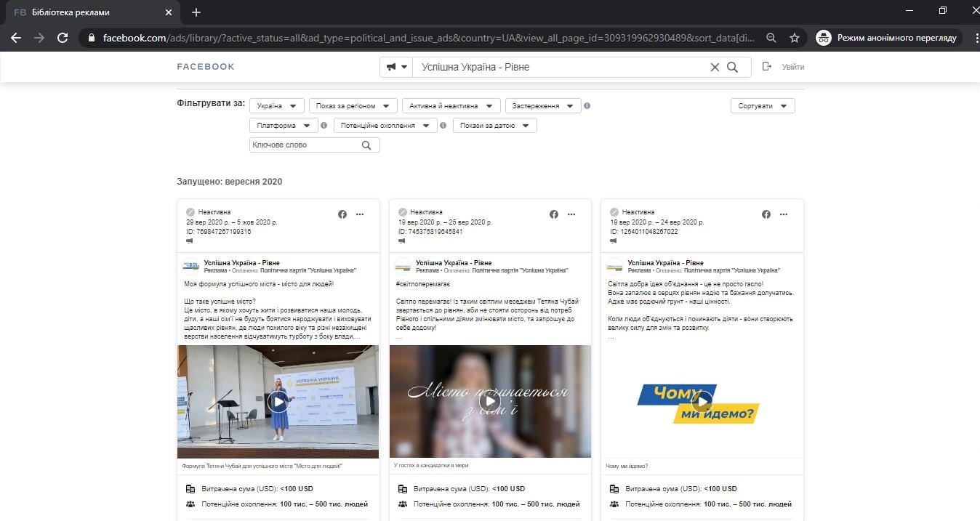The width and height of the screenshot is (980, 521).
Task: Click the search magnifier icon in search bar
Action: coord(733,67)
